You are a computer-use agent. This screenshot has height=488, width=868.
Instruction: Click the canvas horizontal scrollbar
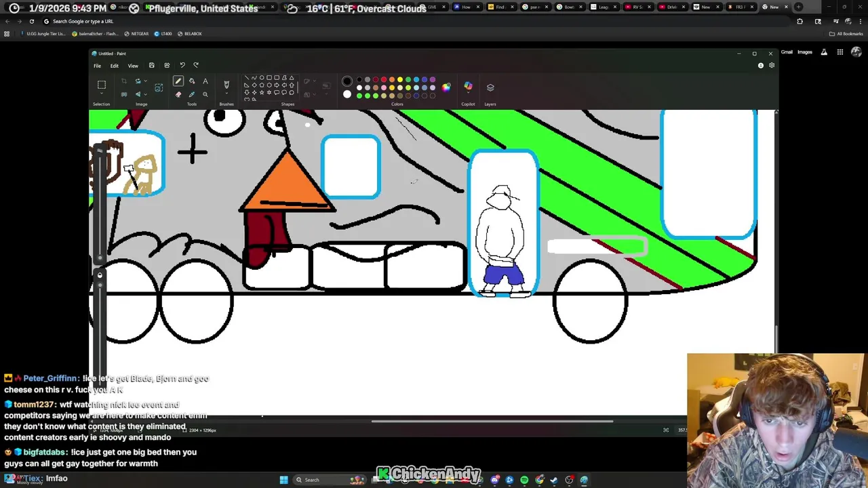coord(492,421)
